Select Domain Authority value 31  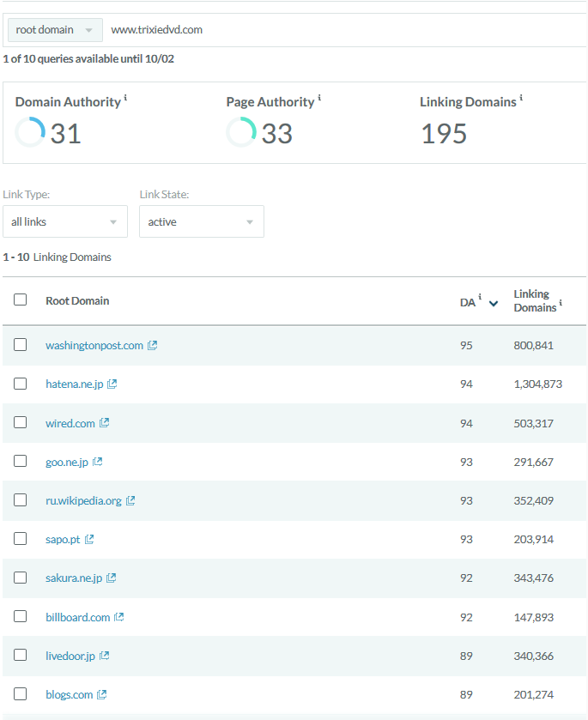pos(65,134)
